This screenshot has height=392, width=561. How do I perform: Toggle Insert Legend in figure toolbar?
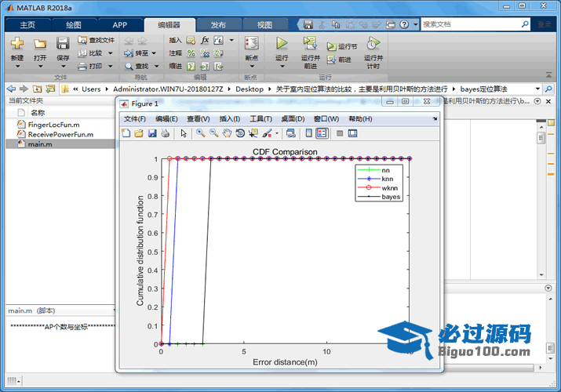322,133
